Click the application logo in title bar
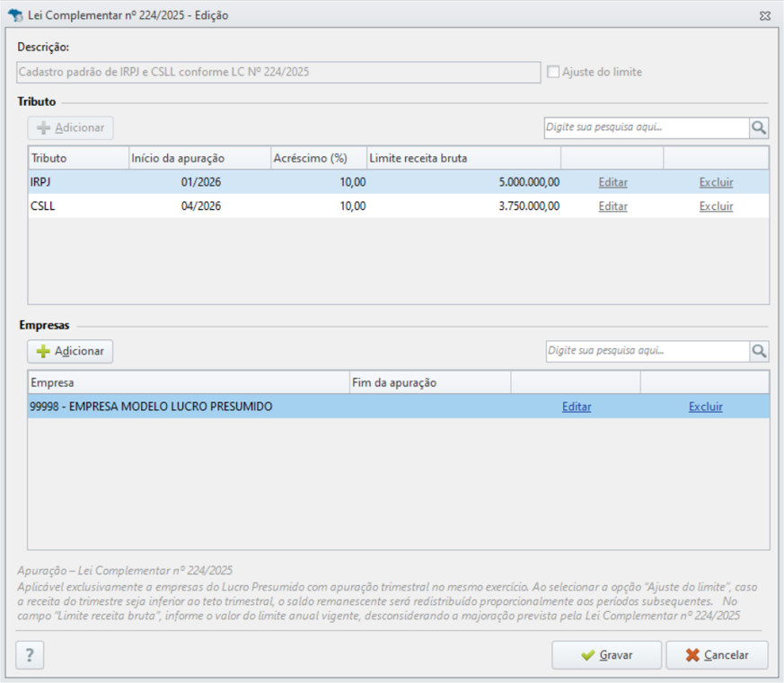This screenshot has width=784, height=683. pos(15,15)
